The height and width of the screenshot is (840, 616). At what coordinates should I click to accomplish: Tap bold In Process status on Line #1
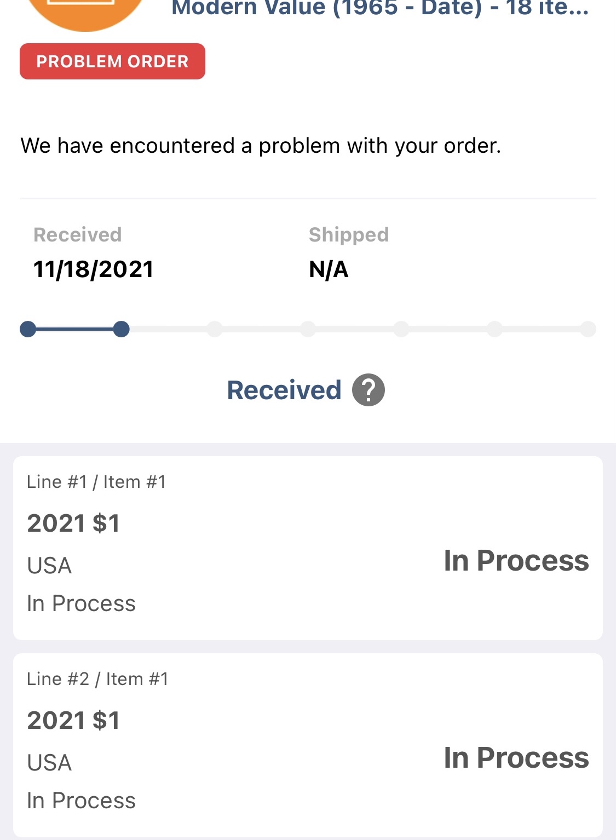coord(516,561)
